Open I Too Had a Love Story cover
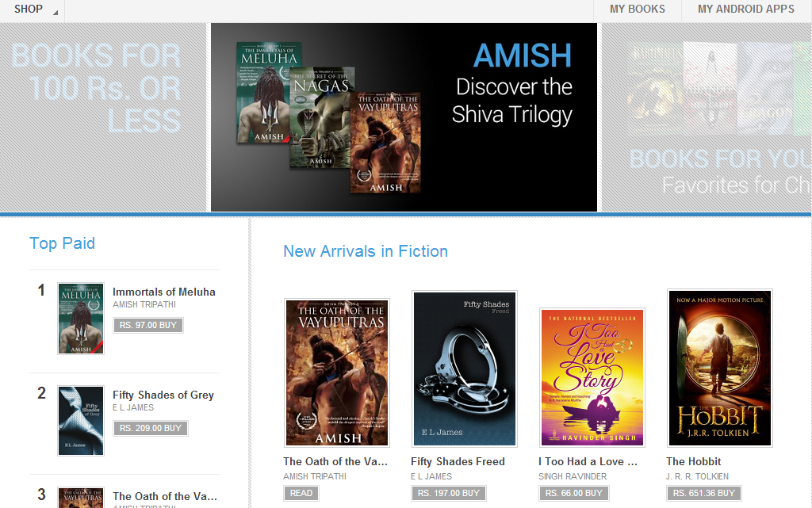Viewport: 812px width, 508px height. (x=592, y=378)
